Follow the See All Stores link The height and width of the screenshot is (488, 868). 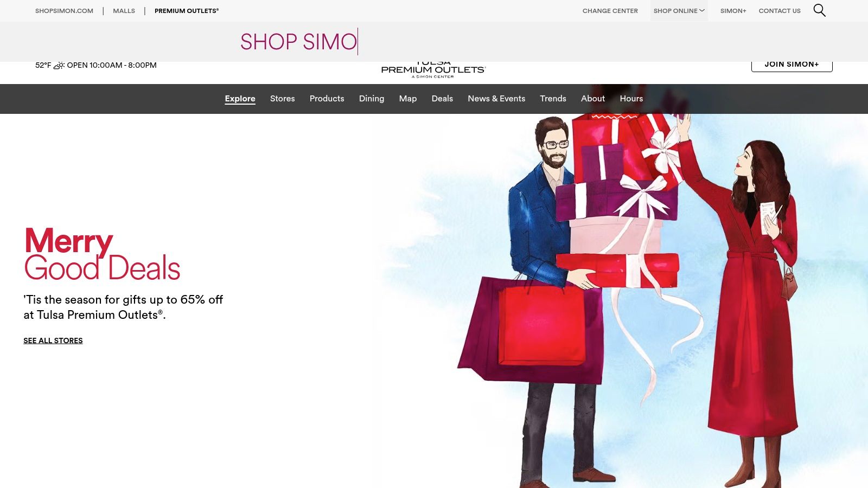[53, 341]
